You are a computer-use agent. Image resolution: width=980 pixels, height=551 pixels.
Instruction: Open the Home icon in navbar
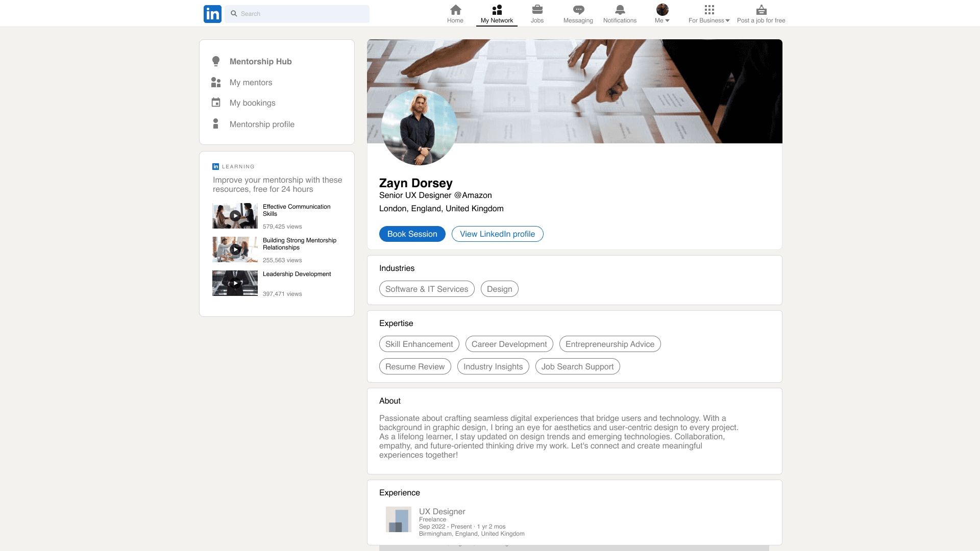click(x=455, y=10)
